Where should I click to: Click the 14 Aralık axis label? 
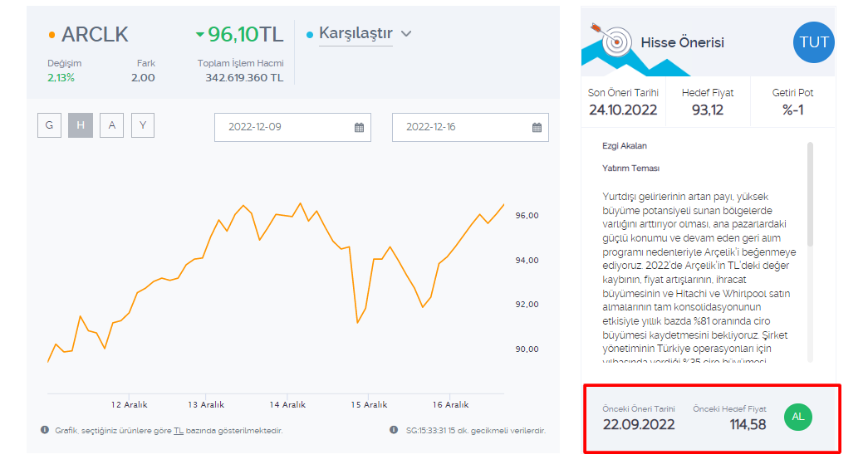click(287, 405)
